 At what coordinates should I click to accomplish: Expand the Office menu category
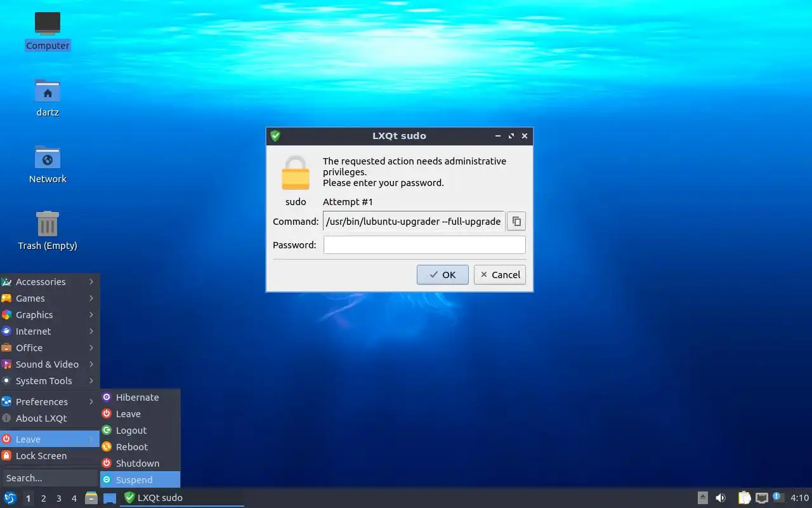coord(49,348)
